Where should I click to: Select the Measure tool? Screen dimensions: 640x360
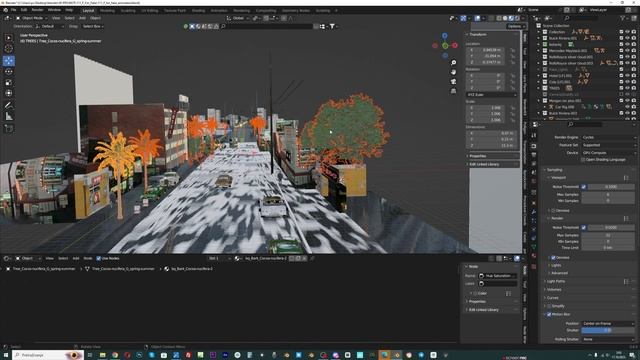coord(9,117)
